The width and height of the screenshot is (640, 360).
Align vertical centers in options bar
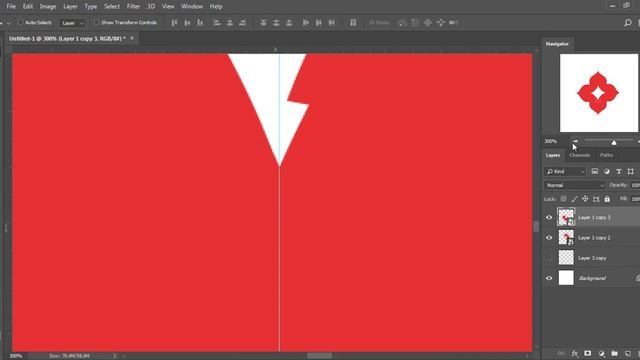[187, 23]
